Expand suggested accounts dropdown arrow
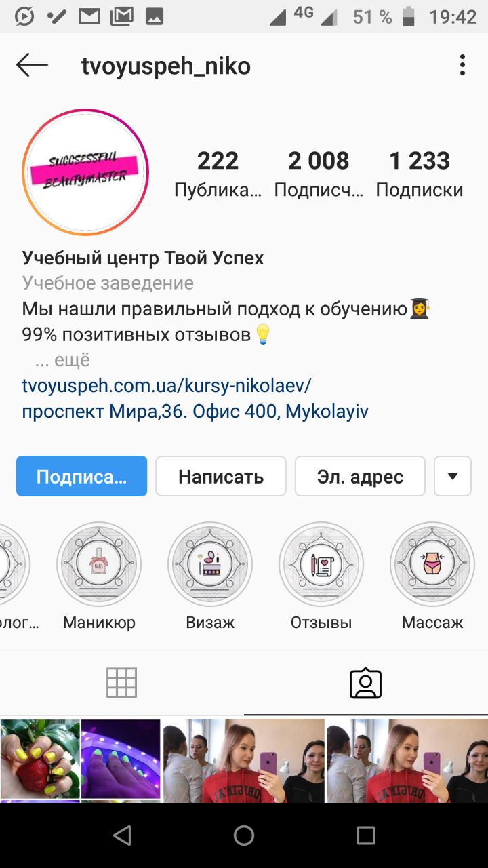The width and height of the screenshot is (488, 868). [x=452, y=476]
